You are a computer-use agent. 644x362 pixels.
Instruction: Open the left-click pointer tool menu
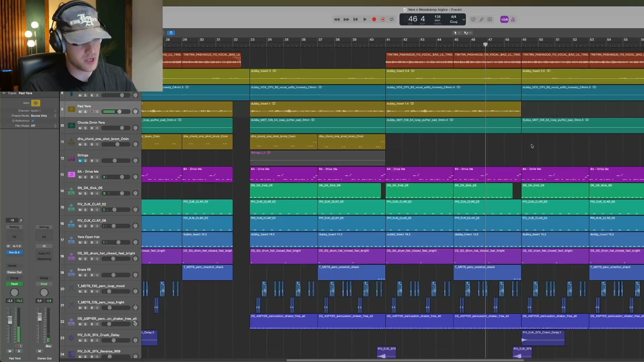pos(457,33)
